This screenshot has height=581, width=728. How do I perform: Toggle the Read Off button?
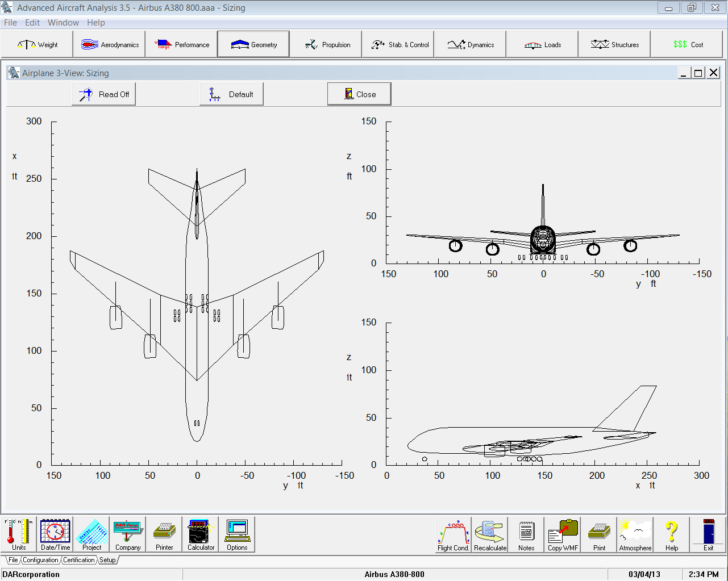[x=104, y=94]
